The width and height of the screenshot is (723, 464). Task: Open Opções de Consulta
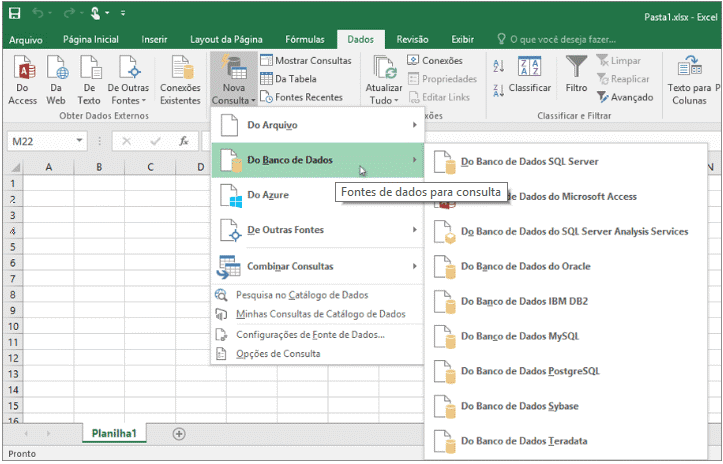coord(318,354)
